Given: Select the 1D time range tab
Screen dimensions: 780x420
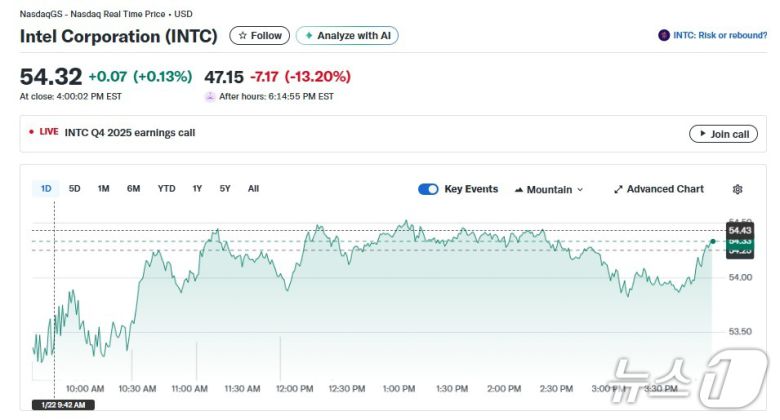Looking at the screenshot, I should (x=46, y=188).
